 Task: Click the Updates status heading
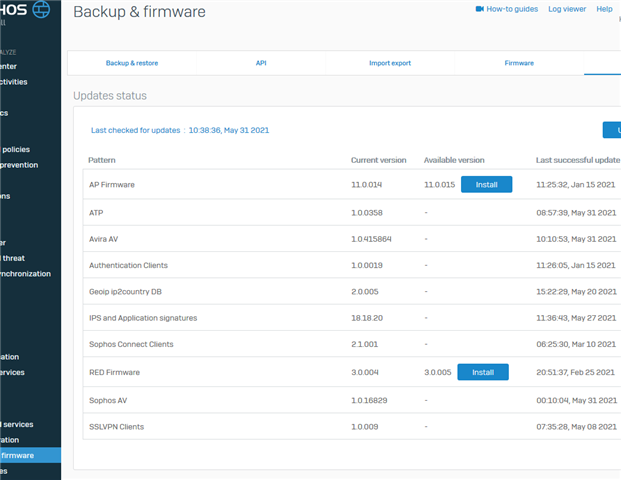[110, 95]
